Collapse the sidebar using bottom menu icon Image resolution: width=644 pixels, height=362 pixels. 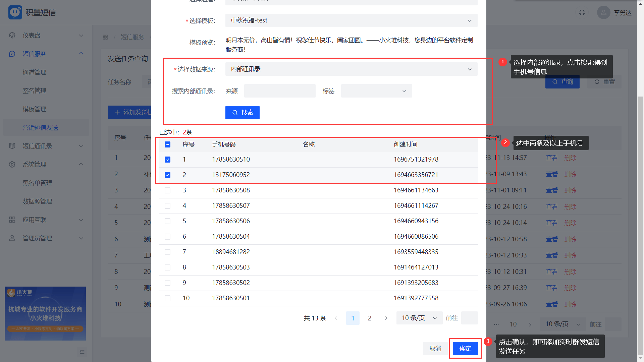click(82, 352)
